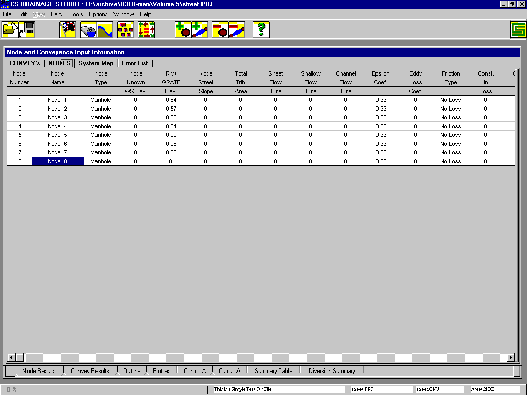Click the Node Name column header
Viewport: 527px width, 396px height.
pos(57,78)
